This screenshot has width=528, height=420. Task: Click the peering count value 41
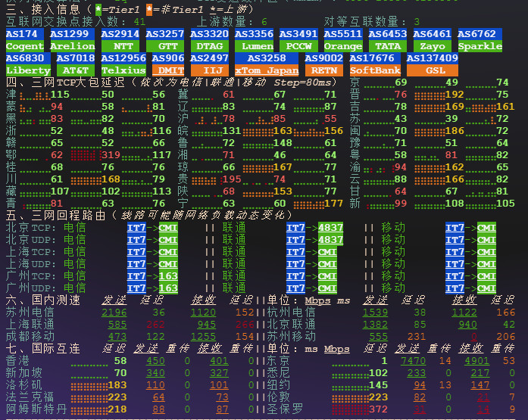139,22
